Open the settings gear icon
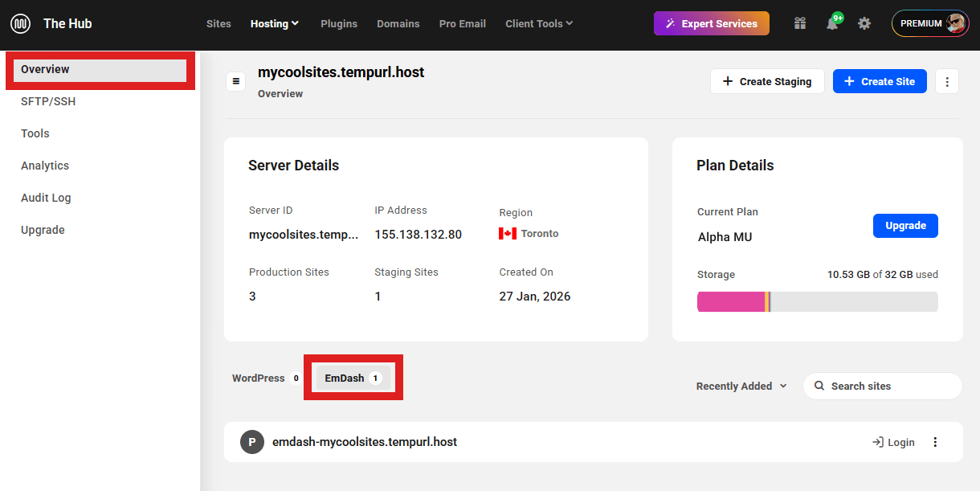This screenshot has height=491, width=980. click(x=864, y=23)
